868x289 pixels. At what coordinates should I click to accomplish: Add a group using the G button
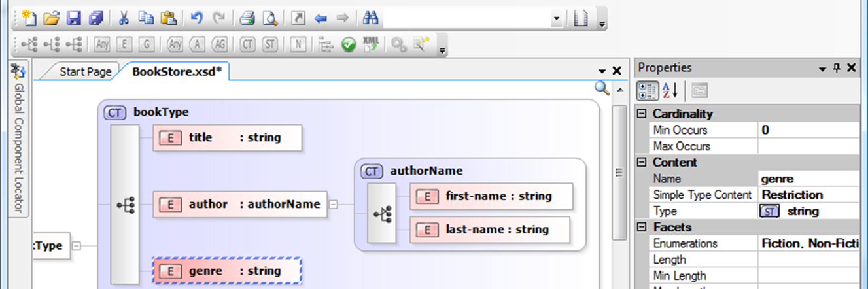[147, 44]
